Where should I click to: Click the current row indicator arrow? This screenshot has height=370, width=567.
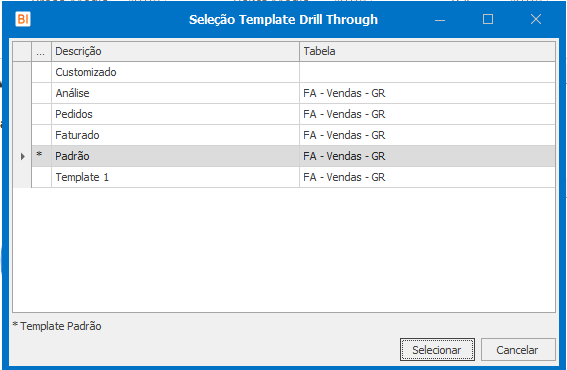(x=22, y=156)
